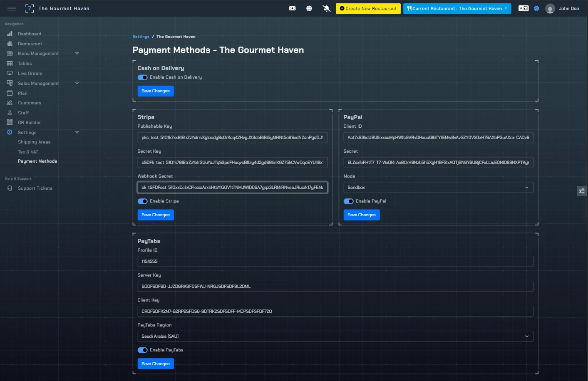Open Support Tickets page
Screen dimensions: 588x381
(35, 188)
